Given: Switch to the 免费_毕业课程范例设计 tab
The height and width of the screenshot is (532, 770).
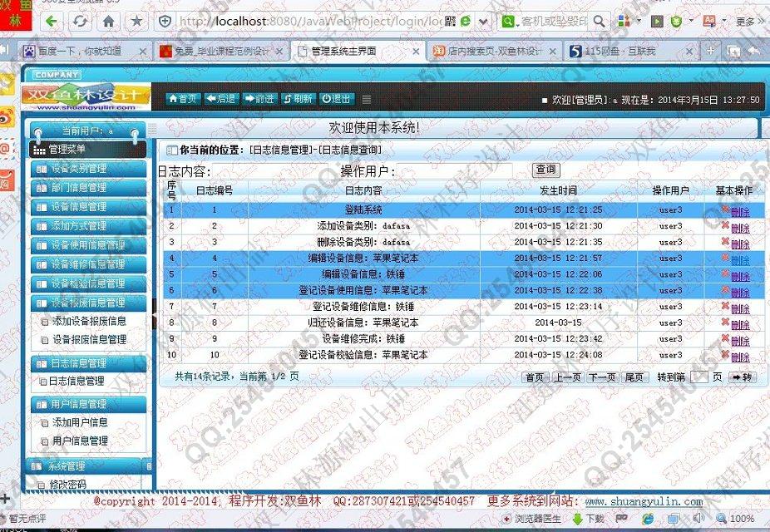Looking at the screenshot, I should coord(221,51).
